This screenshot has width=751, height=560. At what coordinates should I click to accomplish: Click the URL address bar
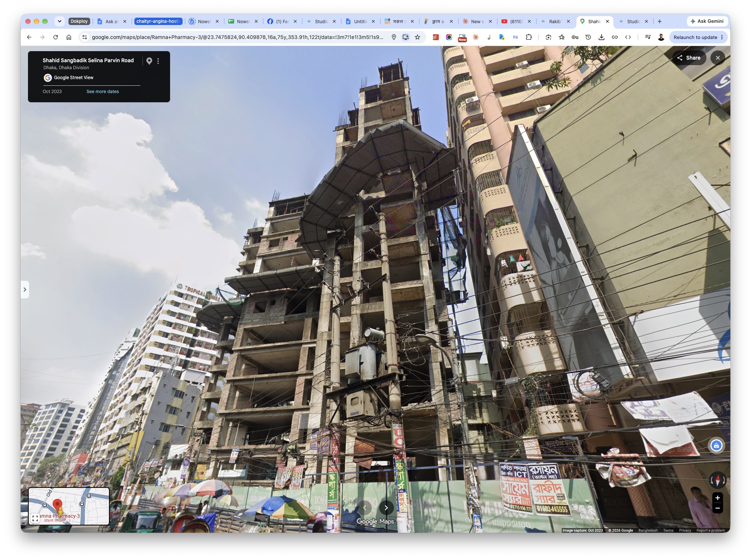click(x=237, y=37)
